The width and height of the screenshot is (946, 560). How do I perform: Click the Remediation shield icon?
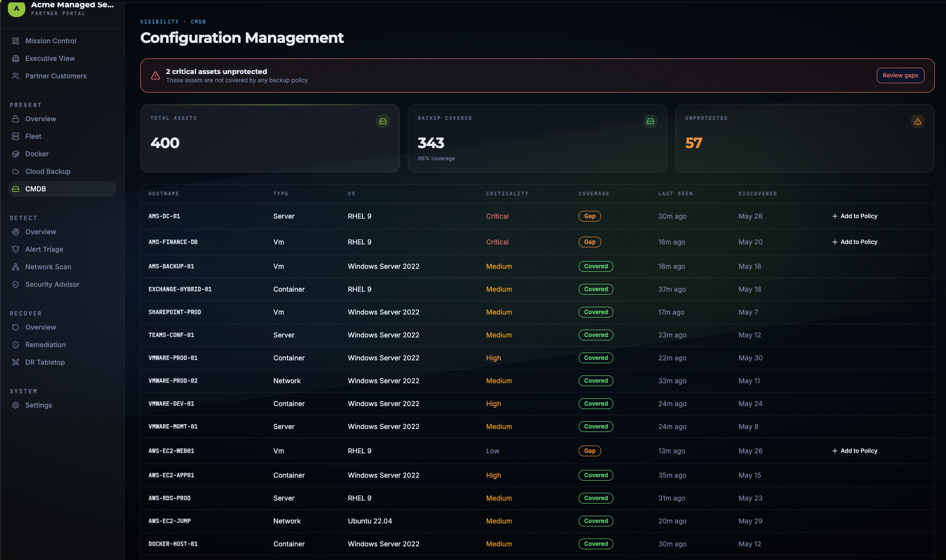16,345
